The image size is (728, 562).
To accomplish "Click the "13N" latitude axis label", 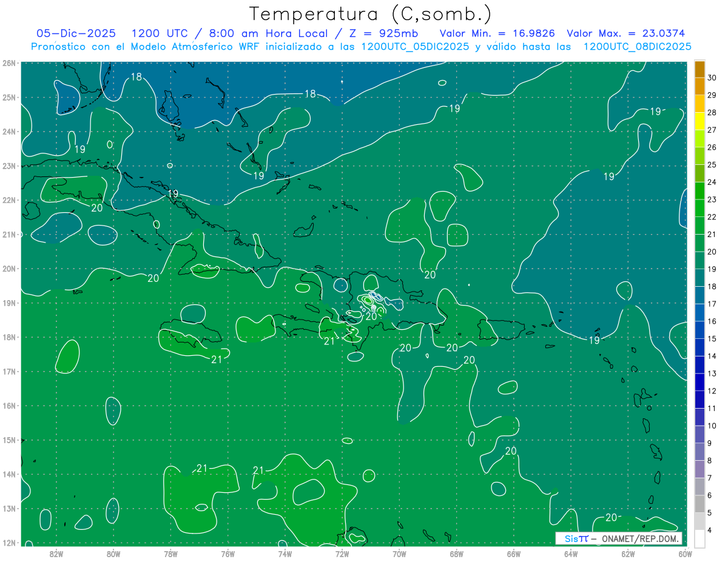I will click(9, 508).
